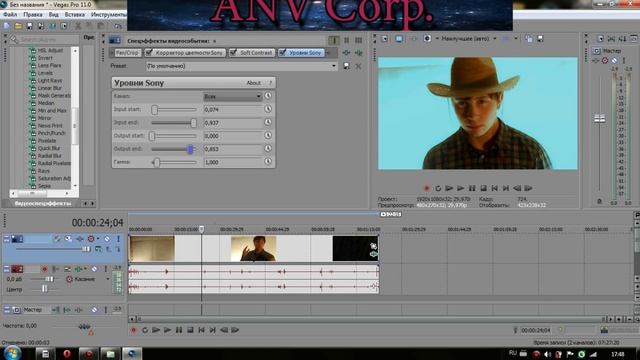Stop playback in video preview transport
This screenshot has height=360, width=640.
pyautogui.click(x=483, y=188)
